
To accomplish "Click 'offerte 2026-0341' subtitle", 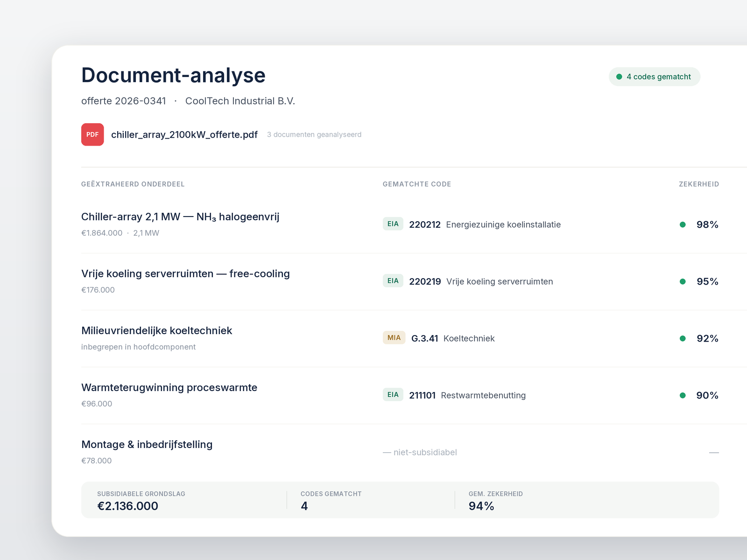I will pos(124,101).
